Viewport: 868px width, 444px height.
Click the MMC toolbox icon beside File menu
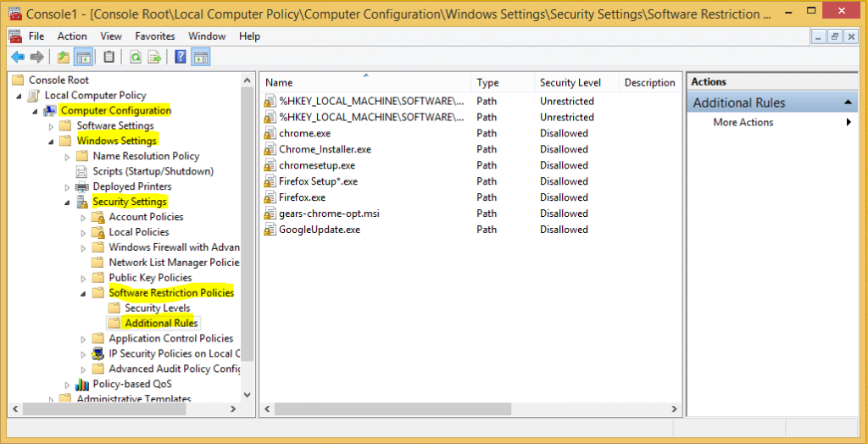(15, 36)
